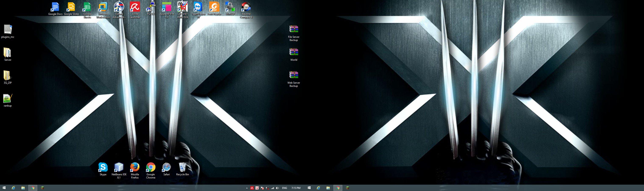Screen dimensions: 644x191
Task: Click the Recycle Bin icon
Action: (182, 167)
